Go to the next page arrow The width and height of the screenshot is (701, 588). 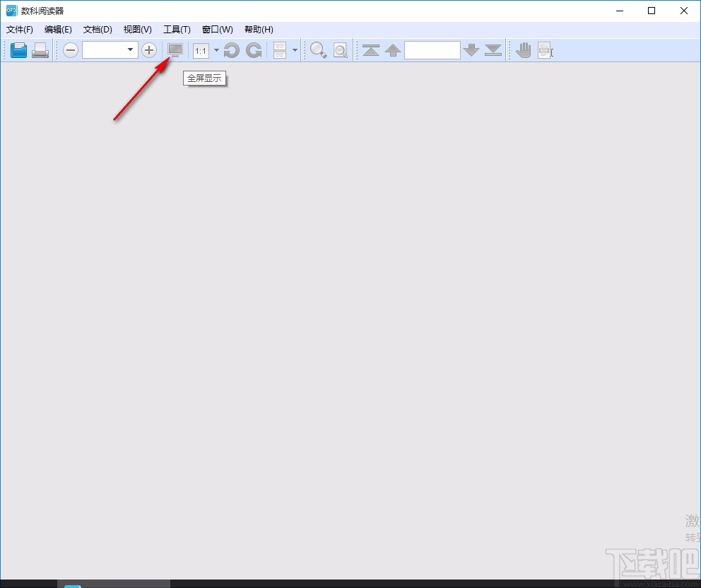471,50
